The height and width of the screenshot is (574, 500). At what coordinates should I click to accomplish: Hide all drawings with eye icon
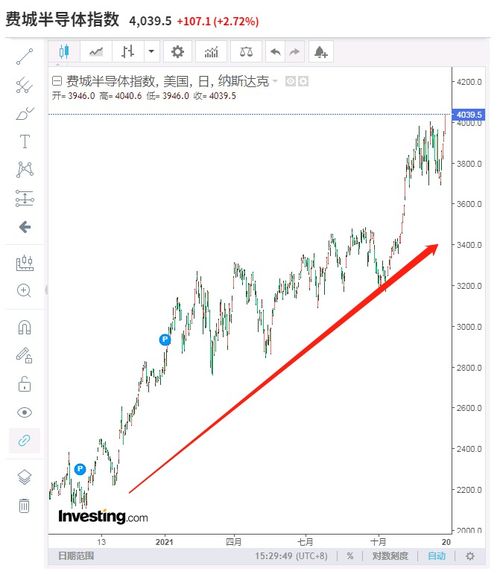coord(25,413)
